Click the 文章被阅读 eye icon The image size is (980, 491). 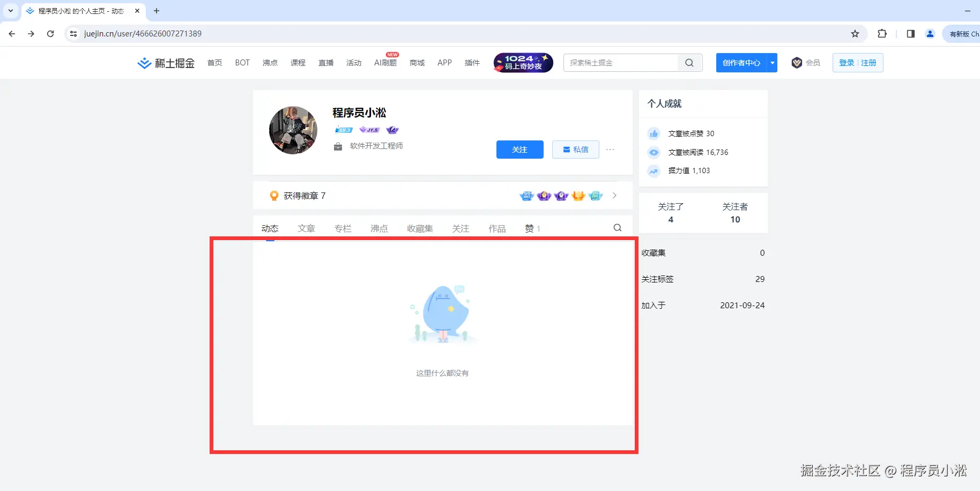tap(654, 152)
